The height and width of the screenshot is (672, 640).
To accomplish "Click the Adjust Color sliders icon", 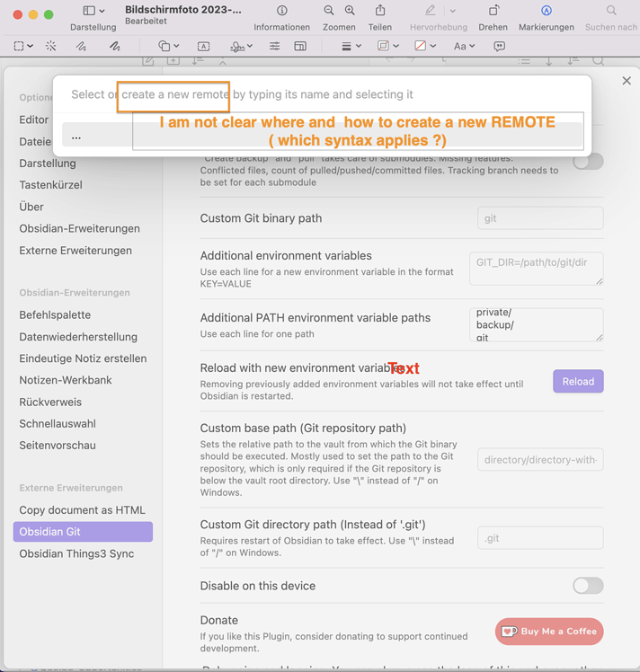I will (275, 46).
